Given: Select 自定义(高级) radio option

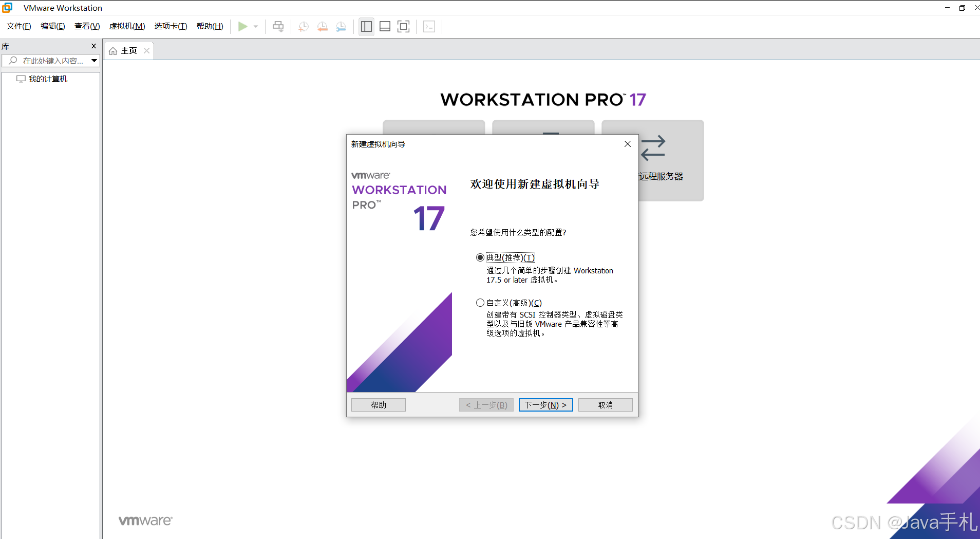Looking at the screenshot, I should point(480,303).
